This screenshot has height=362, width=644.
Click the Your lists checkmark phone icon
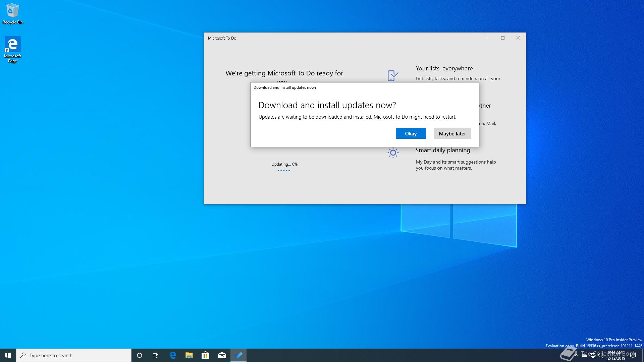393,75
